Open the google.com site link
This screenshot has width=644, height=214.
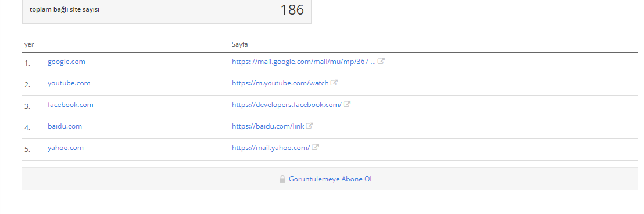point(66,62)
